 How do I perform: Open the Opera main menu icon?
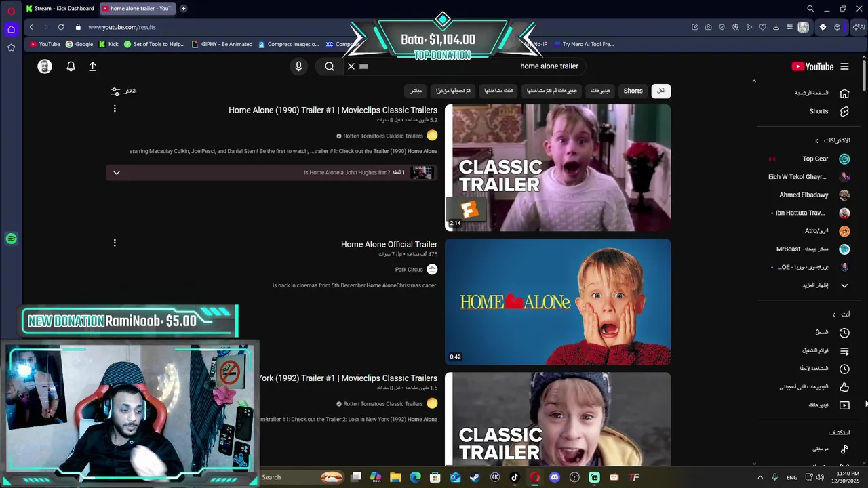pos(11,10)
